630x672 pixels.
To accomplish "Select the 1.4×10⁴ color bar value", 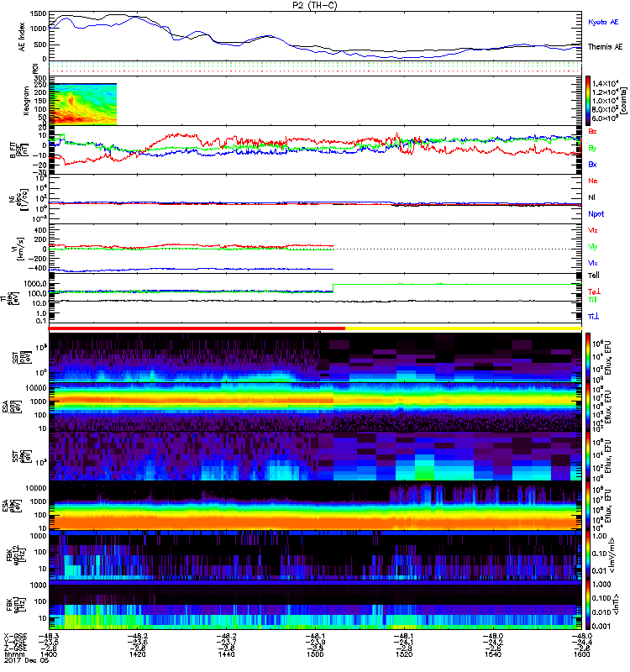I will coord(605,83).
